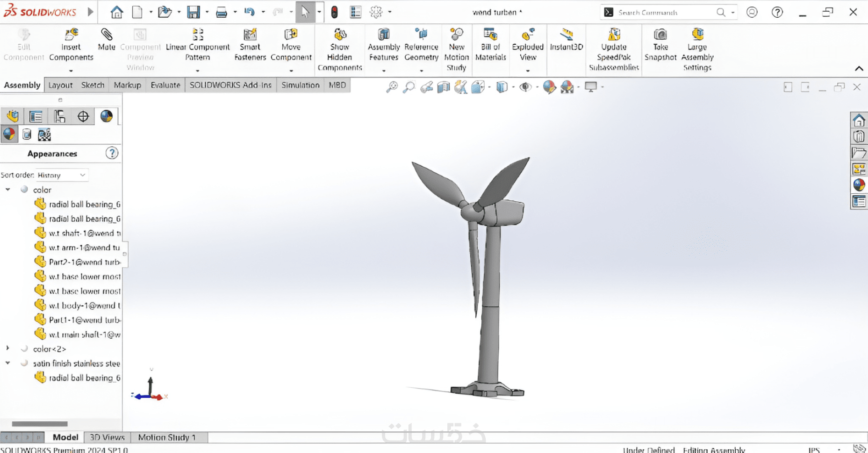Screen dimensions: 868x453
Task: Select w.t shaft-1@wend item
Action: point(85,233)
